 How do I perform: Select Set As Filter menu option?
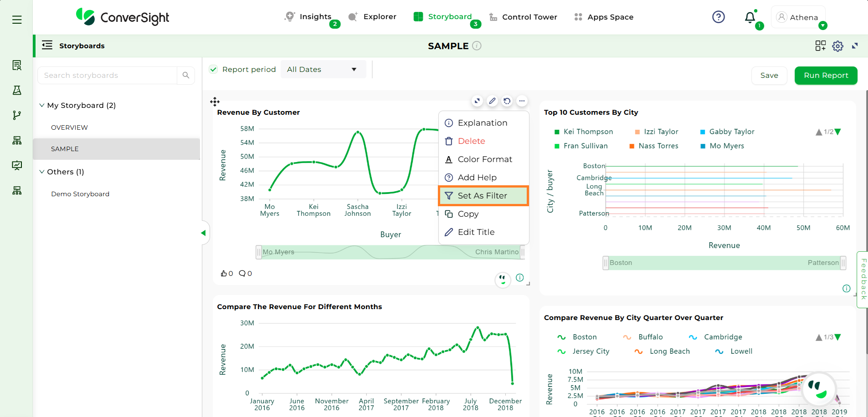(483, 196)
